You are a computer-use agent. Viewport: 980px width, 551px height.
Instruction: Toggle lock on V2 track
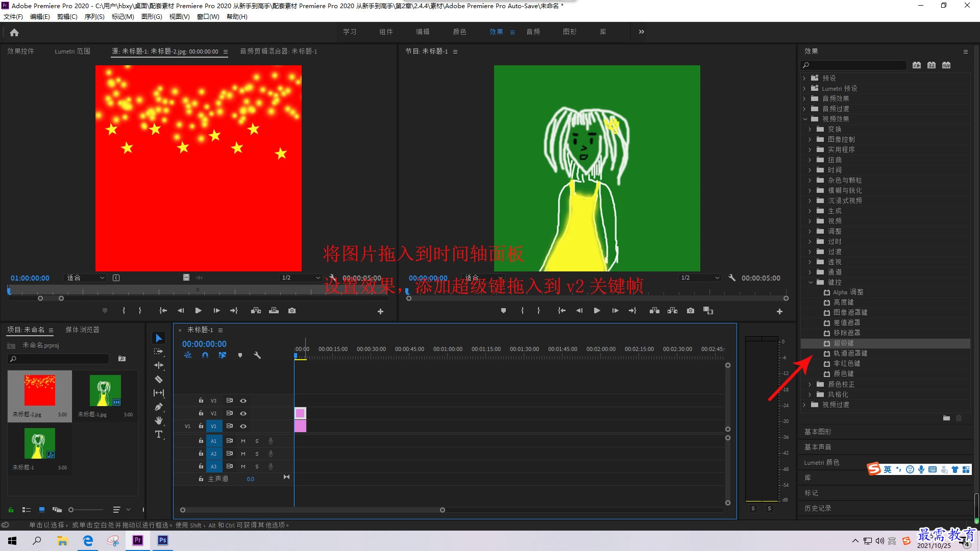[x=201, y=413]
